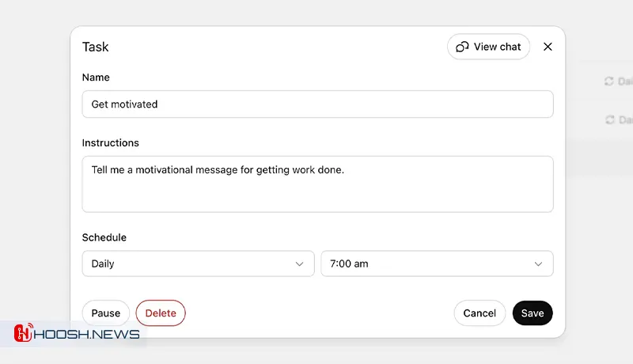Focus the Name field containing Get motivated

click(x=317, y=104)
